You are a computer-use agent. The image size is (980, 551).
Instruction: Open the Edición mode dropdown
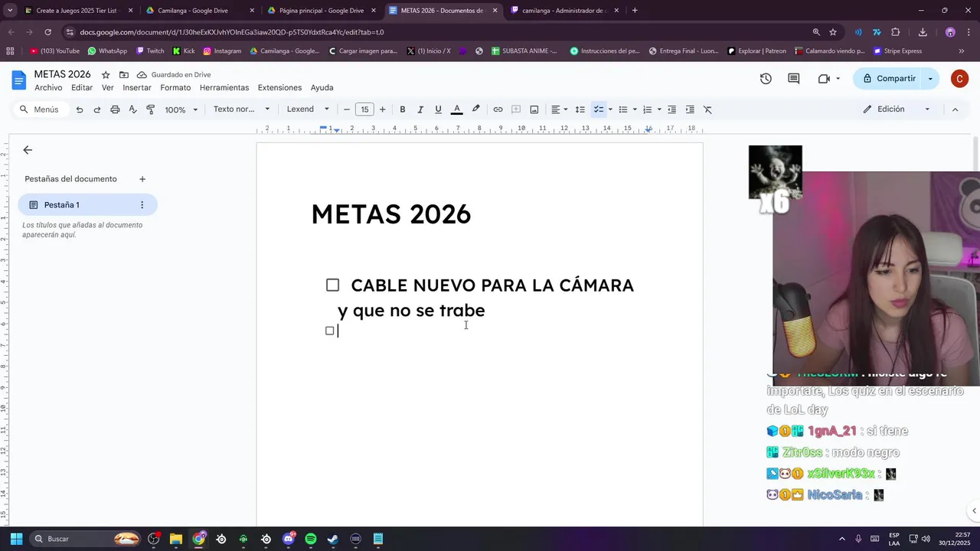point(896,109)
